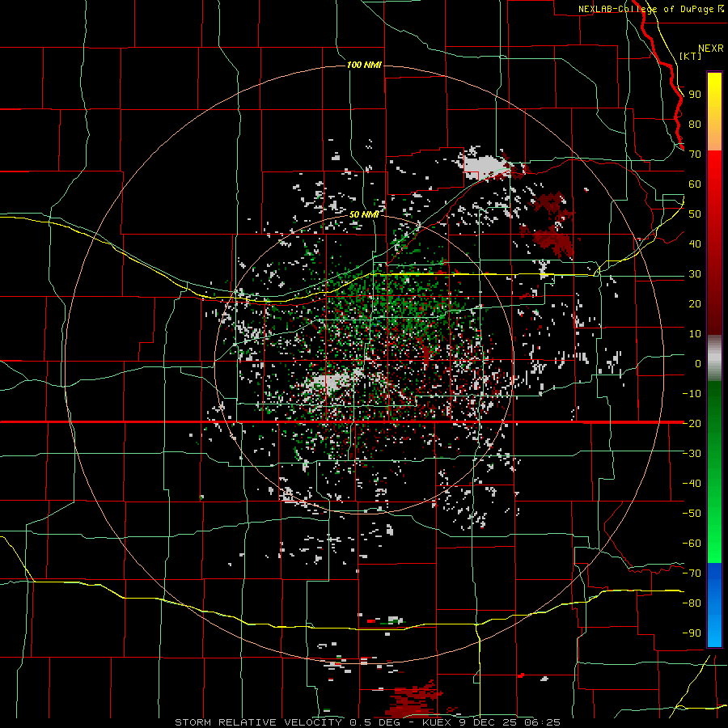Click the 50 NMI range ring label
Image resolution: width=728 pixels, height=728 pixels.
click(x=364, y=214)
